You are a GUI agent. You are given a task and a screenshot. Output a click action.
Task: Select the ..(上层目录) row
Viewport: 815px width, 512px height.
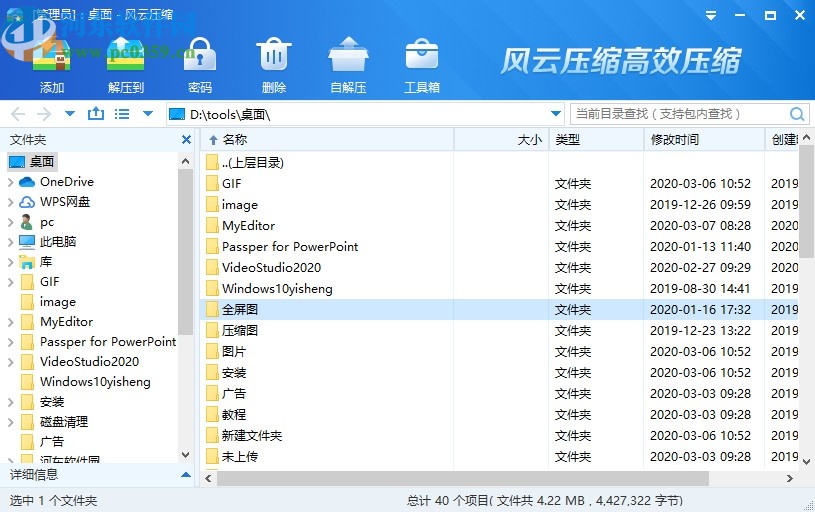coord(499,163)
